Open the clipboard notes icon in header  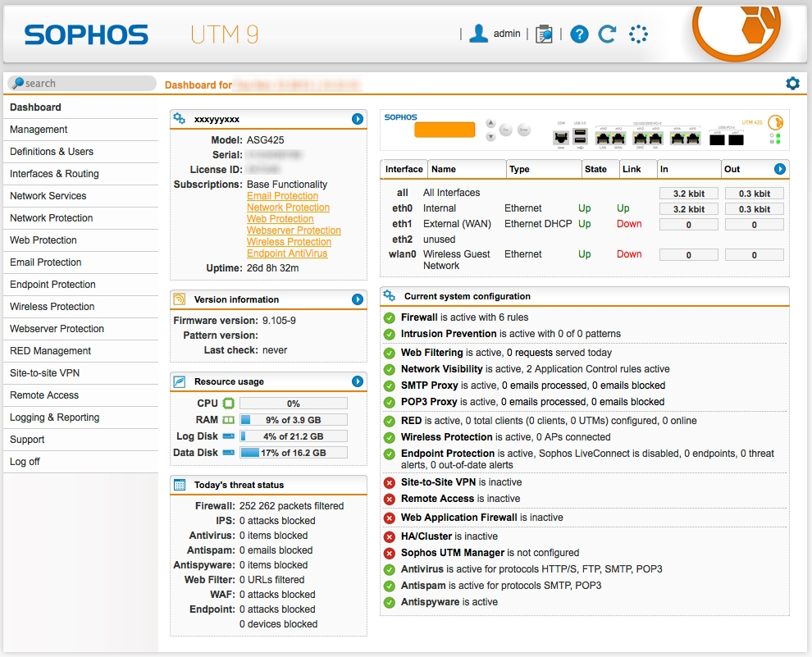[x=544, y=34]
